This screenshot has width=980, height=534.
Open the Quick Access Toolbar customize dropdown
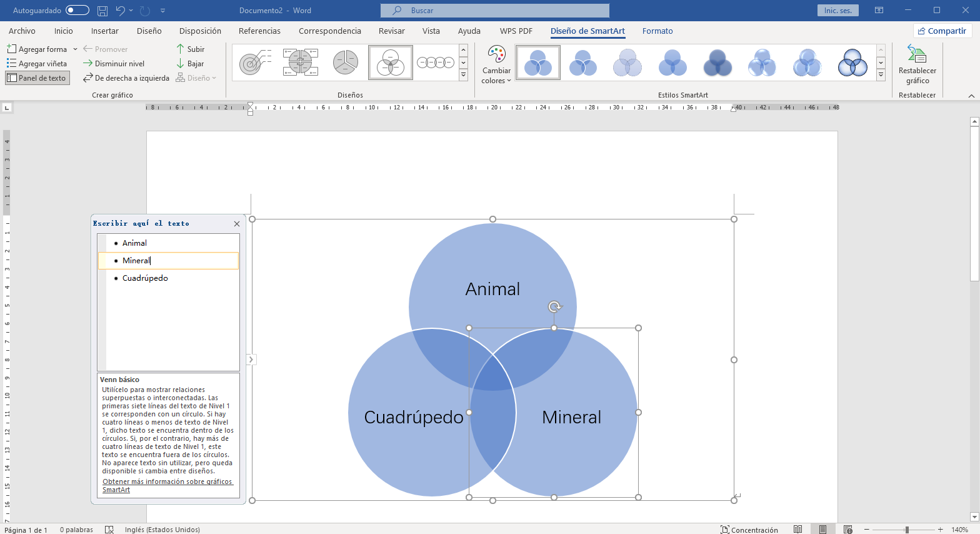point(163,11)
